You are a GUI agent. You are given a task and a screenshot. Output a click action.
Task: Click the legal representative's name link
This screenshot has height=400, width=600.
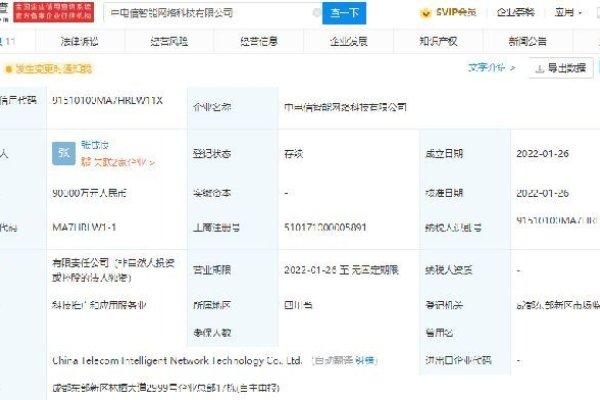[95, 145]
